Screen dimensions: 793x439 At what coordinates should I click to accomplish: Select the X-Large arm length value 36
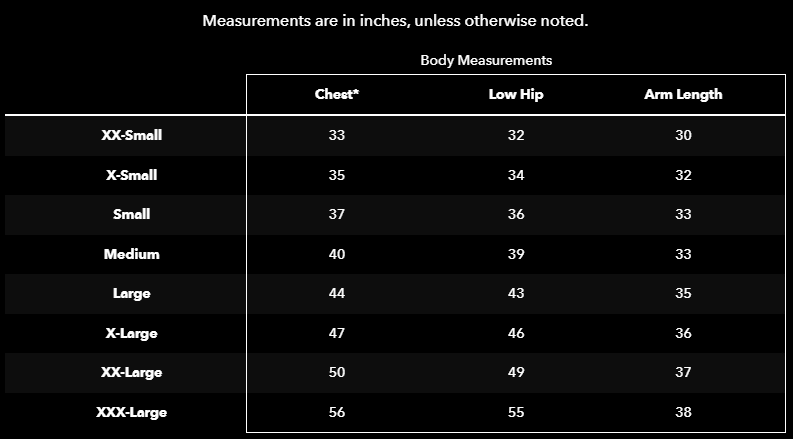(x=684, y=333)
